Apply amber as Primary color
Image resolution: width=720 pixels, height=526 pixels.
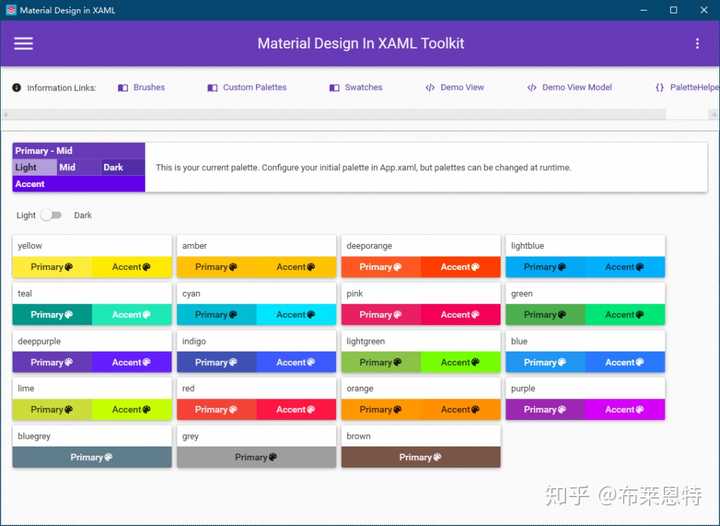point(216,267)
